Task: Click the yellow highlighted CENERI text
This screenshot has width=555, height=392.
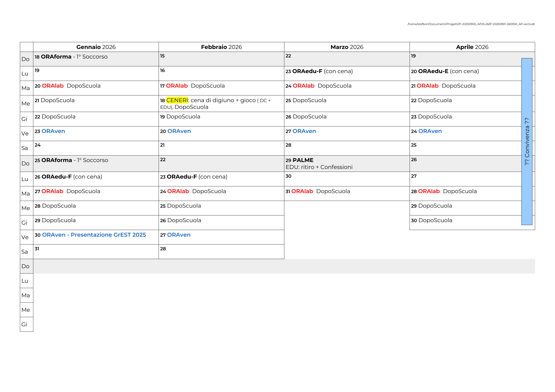Action: (177, 100)
